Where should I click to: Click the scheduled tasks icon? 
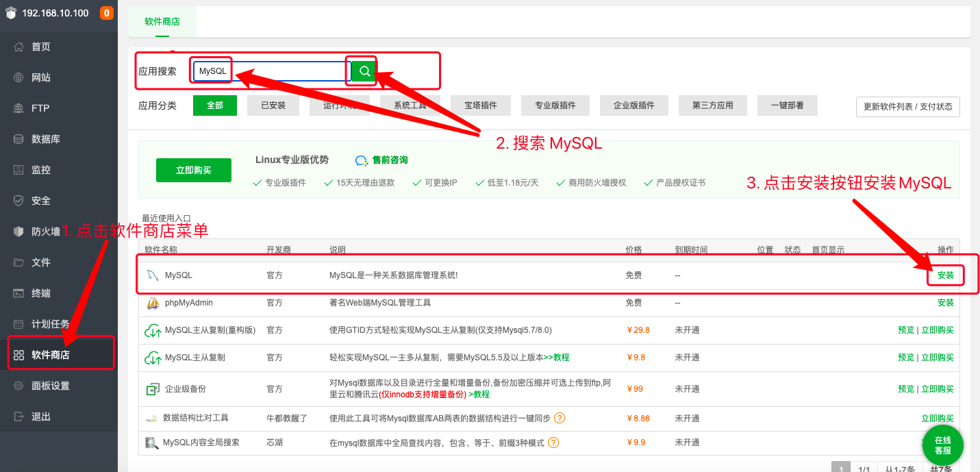point(19,324)
